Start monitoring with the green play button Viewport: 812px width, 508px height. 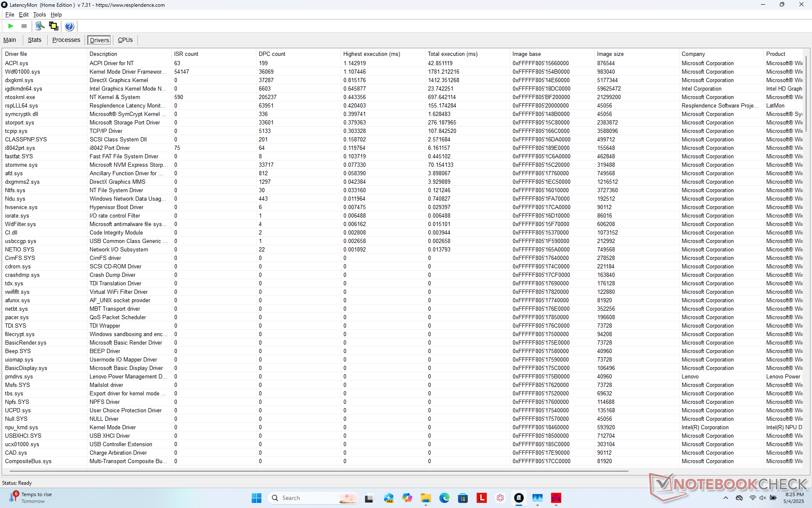coord(11,26)
